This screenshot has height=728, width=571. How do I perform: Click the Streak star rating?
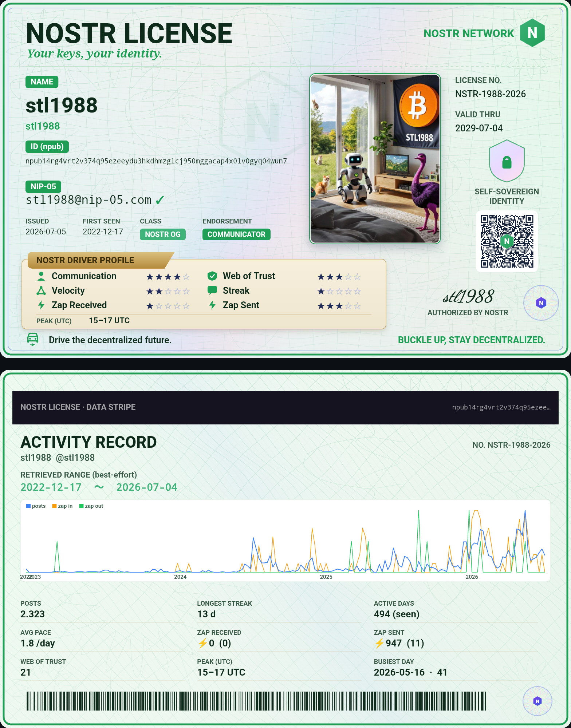(x=339, y=291)
